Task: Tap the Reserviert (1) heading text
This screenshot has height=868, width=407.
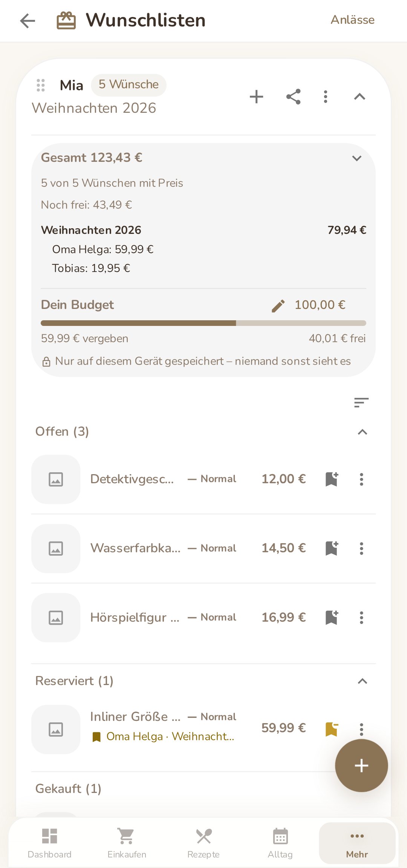Action: pos(74,681)
